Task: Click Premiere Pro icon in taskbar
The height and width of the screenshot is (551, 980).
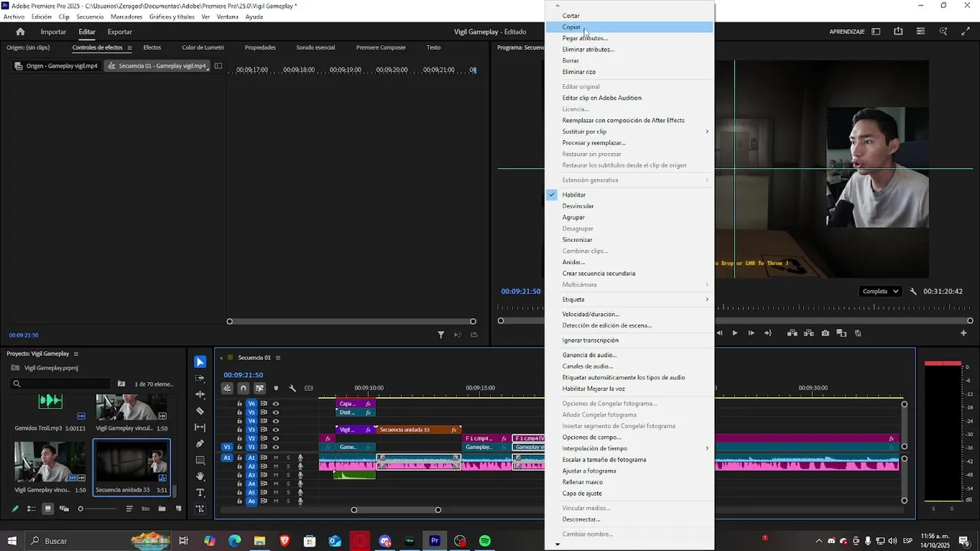Action: coord(434,541)
